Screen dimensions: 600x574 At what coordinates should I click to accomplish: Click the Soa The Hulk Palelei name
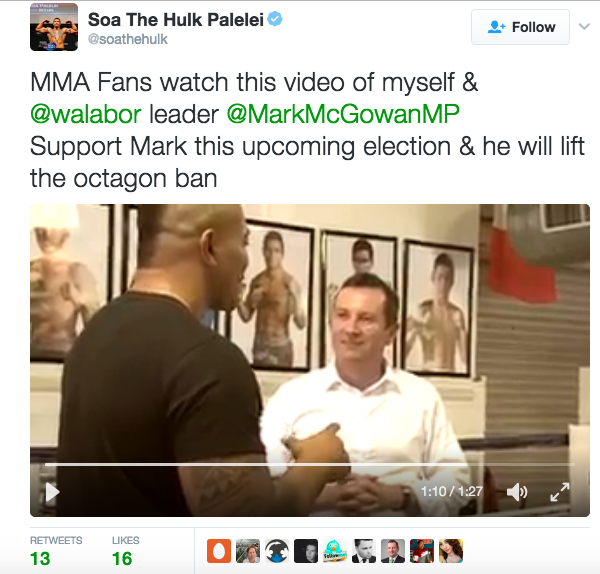176,20
